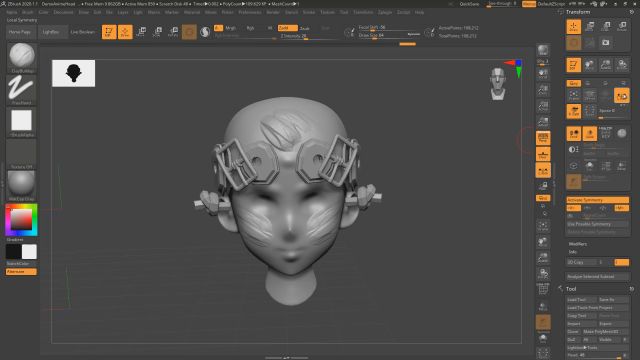The image size is (640, 360).
Task: Expand the Modifiers section
Action: point(578,244)
